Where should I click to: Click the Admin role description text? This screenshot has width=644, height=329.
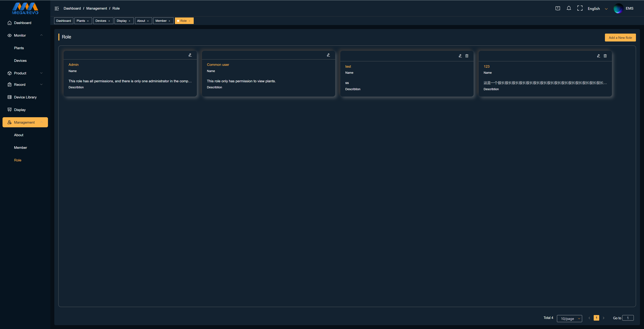coord(130,81)
